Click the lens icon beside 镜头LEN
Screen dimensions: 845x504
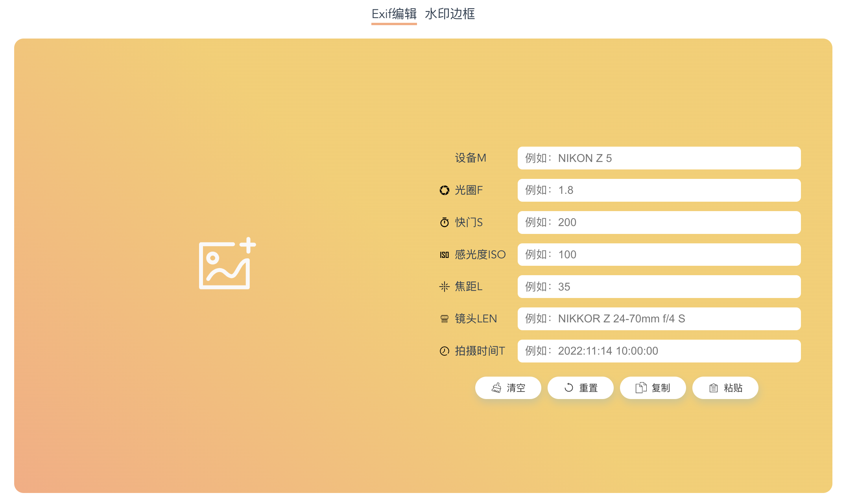click(445, 319)
